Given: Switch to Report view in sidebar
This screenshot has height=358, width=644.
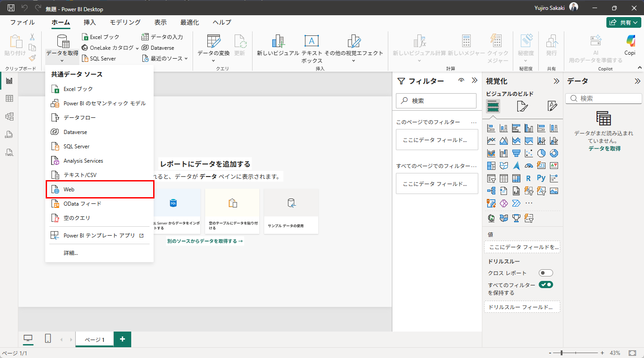Looking at the screenshot, I should (x=9, y=81).
